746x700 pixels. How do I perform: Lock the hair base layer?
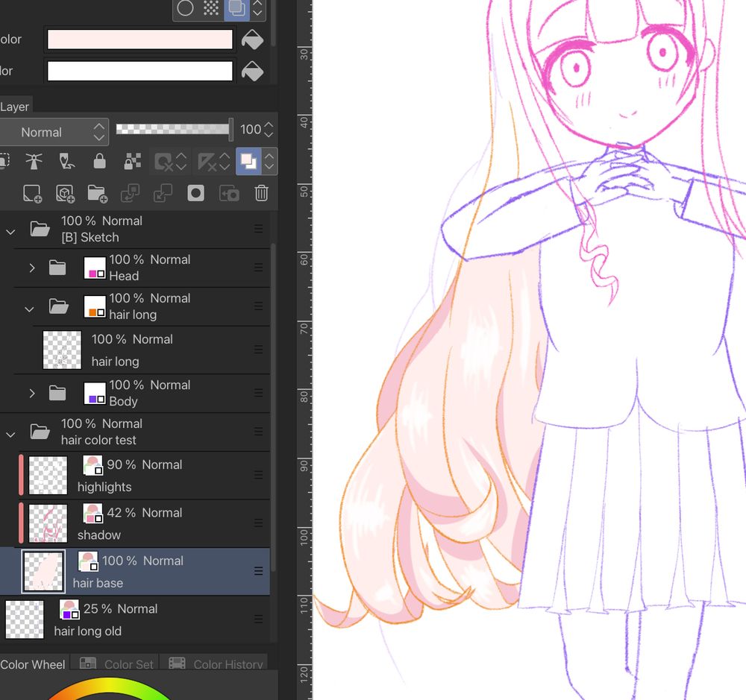[98, 161]
